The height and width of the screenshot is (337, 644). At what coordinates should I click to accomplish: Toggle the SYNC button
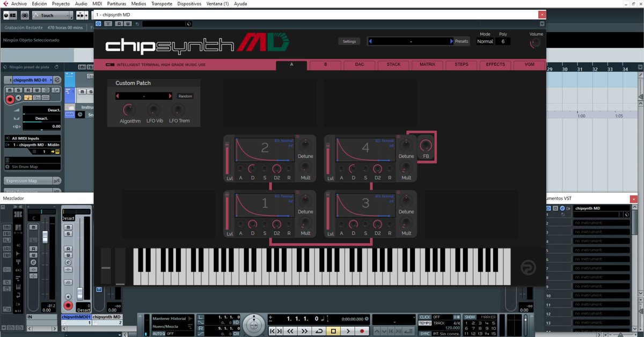[x=425, y=333]
